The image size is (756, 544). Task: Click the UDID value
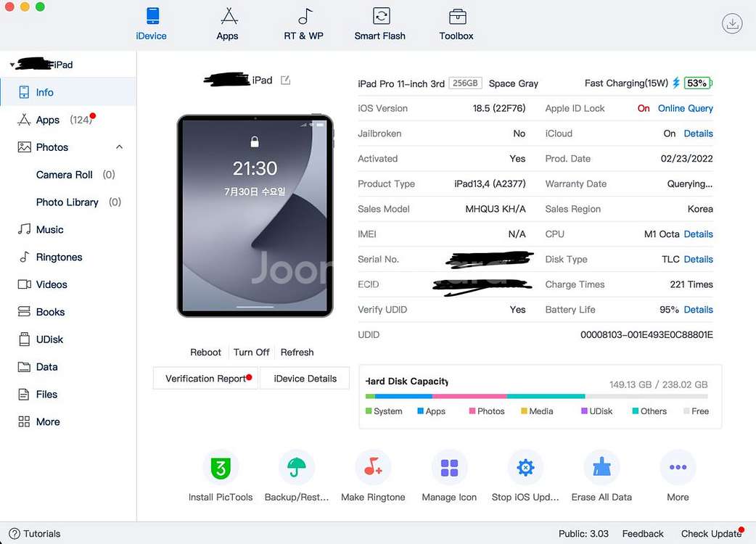point(646,335)
